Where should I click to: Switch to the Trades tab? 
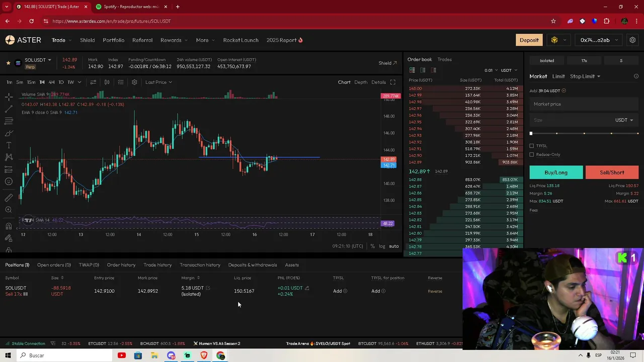click(444, 59)
